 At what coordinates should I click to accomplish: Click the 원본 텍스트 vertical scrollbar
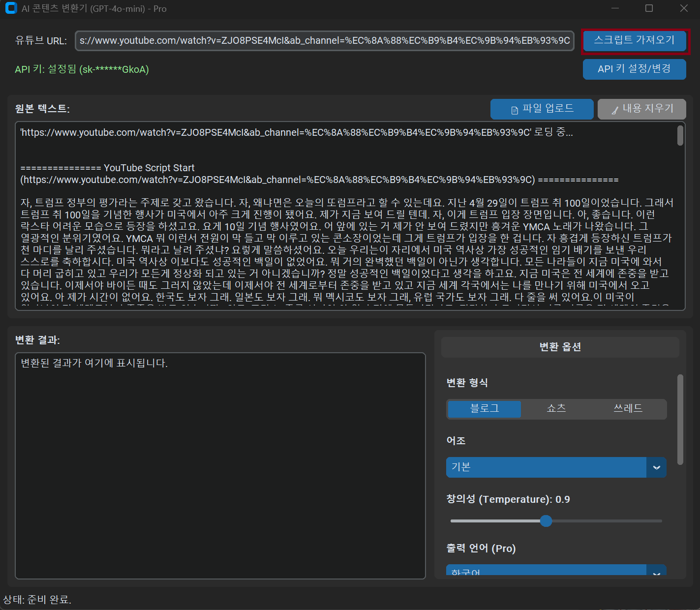[680, 136]
